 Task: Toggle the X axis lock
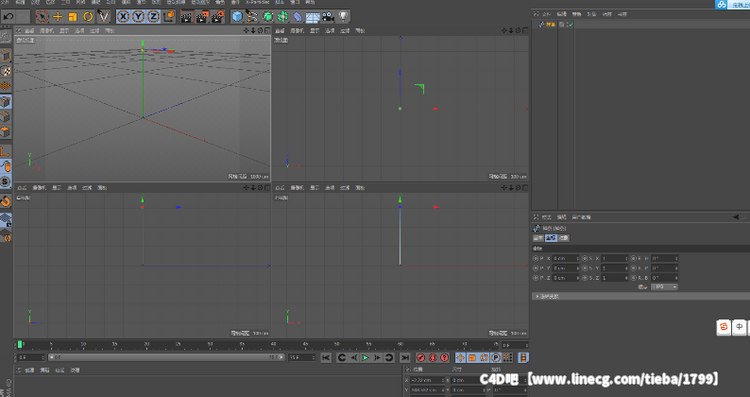(x=123, y=17)
